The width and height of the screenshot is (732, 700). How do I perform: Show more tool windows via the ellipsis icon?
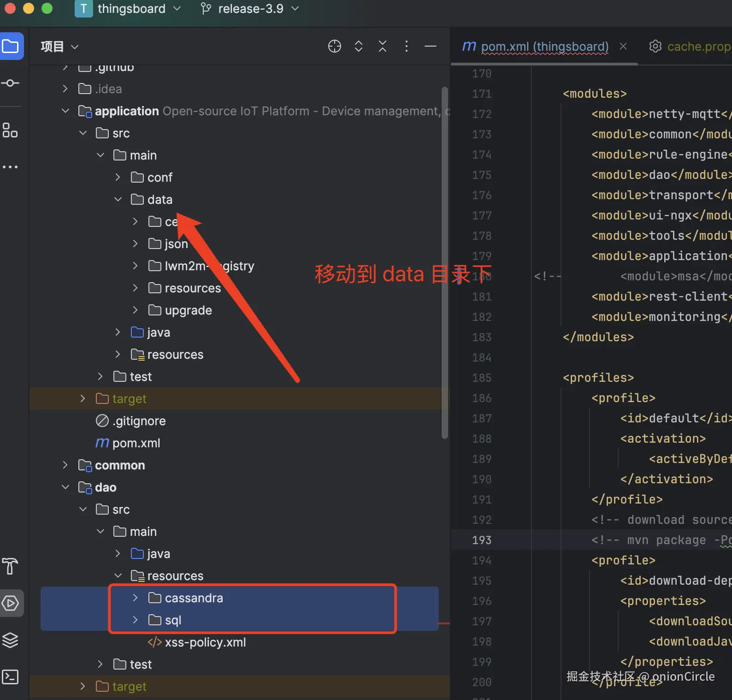tap(10, 167)
